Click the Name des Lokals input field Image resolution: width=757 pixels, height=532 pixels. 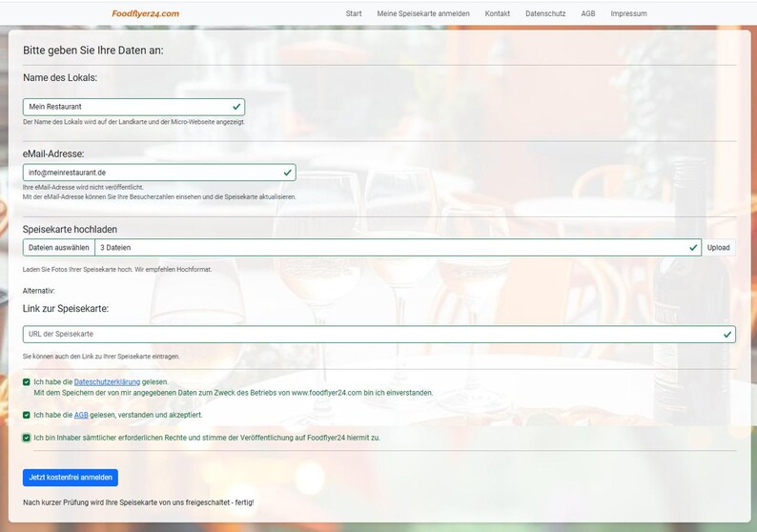pyautogui.click(x=133, y=107)
